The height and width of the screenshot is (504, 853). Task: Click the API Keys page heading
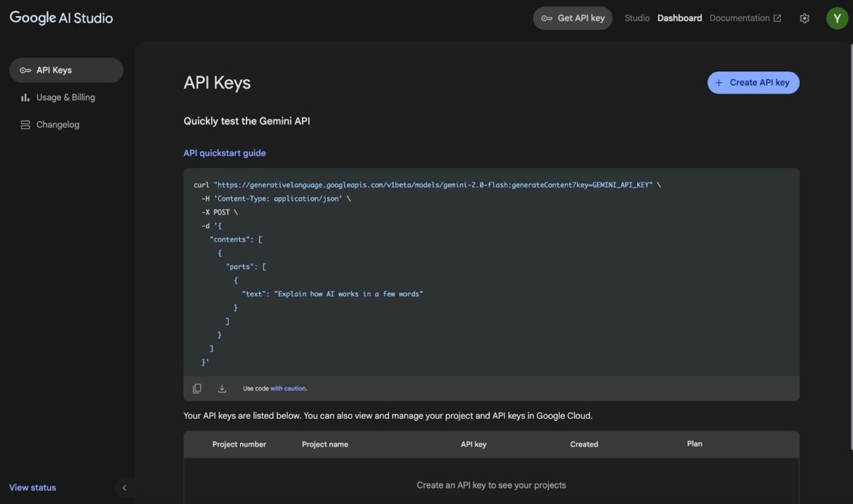(217, 83)
